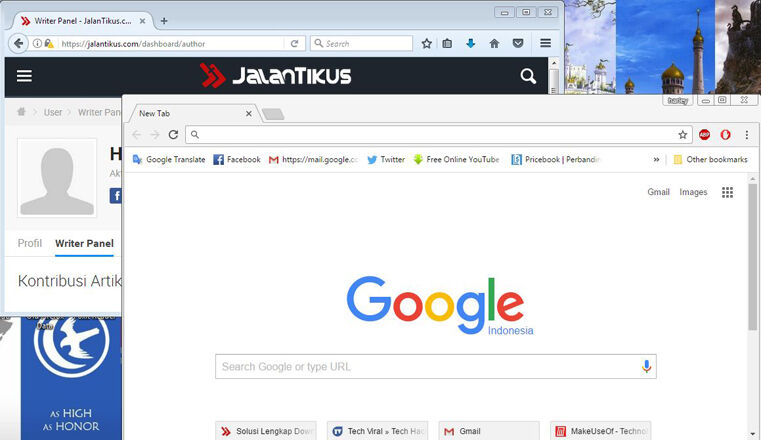Viewport: 761px width, 440px height.
Task: Go to Firefox home page icon
Action: tap(494, 44)
